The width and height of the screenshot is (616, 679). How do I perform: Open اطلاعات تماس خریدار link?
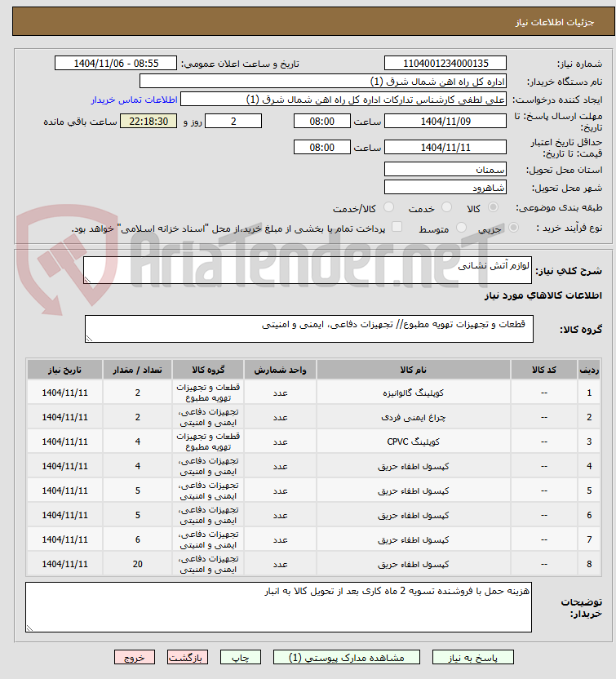[x=134, y=100]
